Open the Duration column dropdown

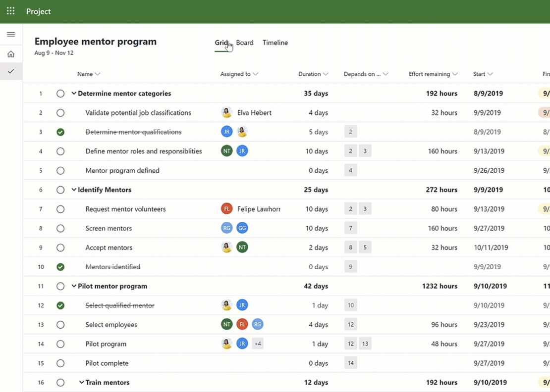[327, 74]
